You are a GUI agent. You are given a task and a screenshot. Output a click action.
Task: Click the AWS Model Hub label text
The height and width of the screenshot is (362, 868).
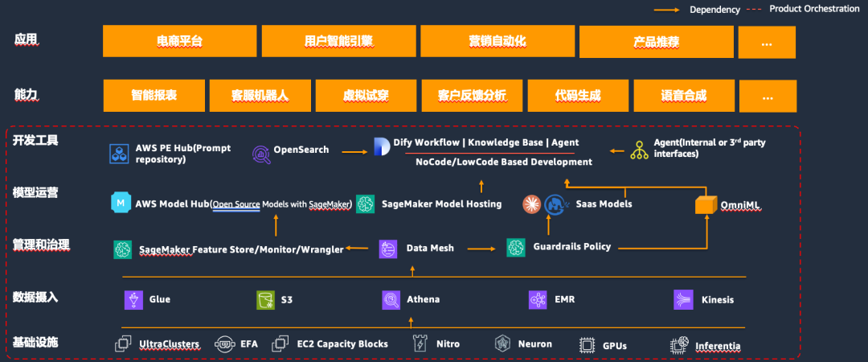tap(244, 204)
